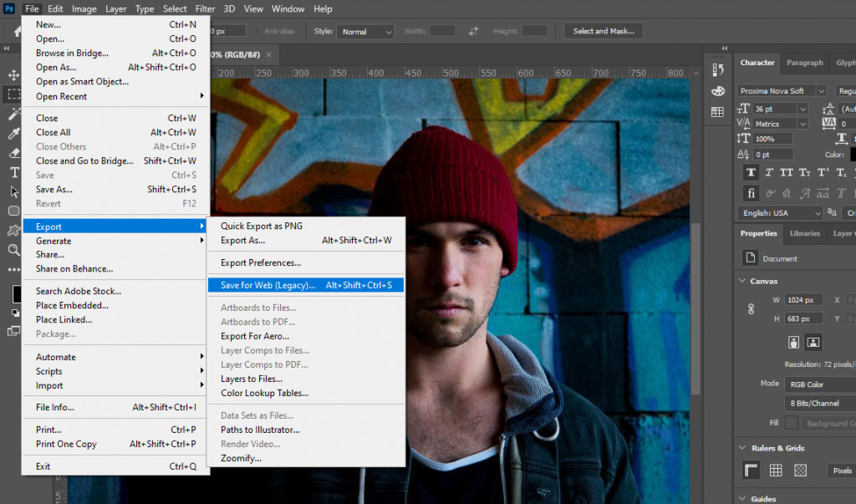Toggle standard ligatures fi button
Image resolution: width=856 pixels, height=504 pixels.
[752, 193]
